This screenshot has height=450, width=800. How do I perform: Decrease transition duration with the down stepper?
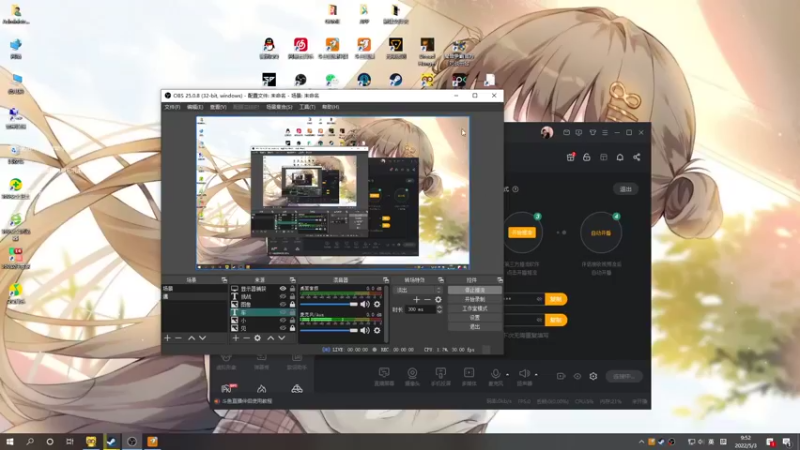439,311
